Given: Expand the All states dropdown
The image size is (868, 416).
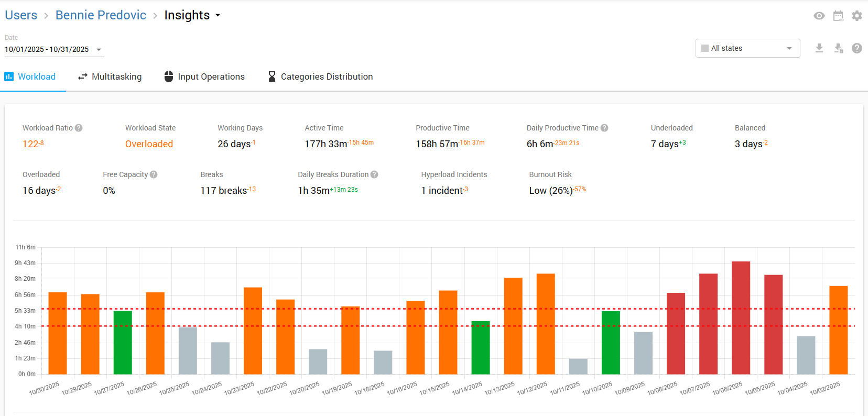Looking at the screenshot, I should [x=789, y=48].
